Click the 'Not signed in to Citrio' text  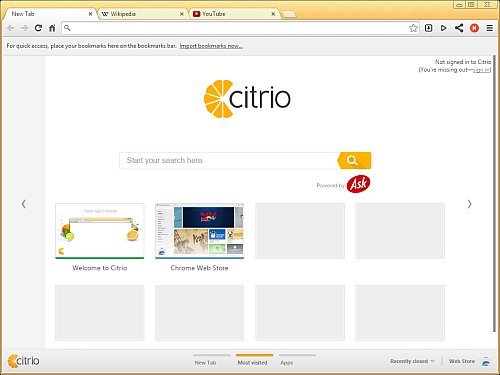pyautogui.click(x=463, y=62)
